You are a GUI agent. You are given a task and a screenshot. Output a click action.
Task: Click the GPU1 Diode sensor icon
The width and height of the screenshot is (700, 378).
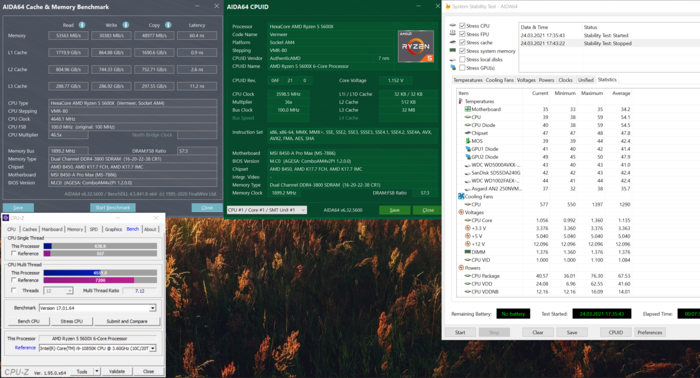(467, 149)
